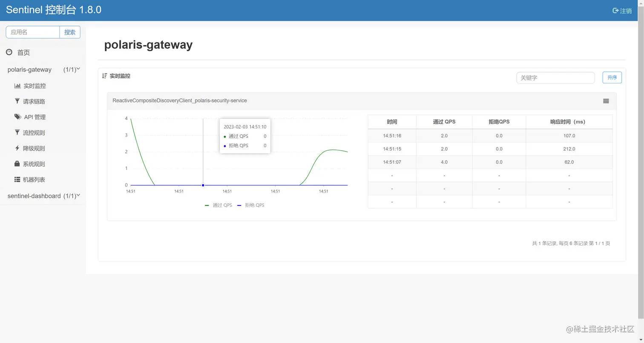Click the 时间 column header
The image size is (644, 343).
[x=392, y=122]
